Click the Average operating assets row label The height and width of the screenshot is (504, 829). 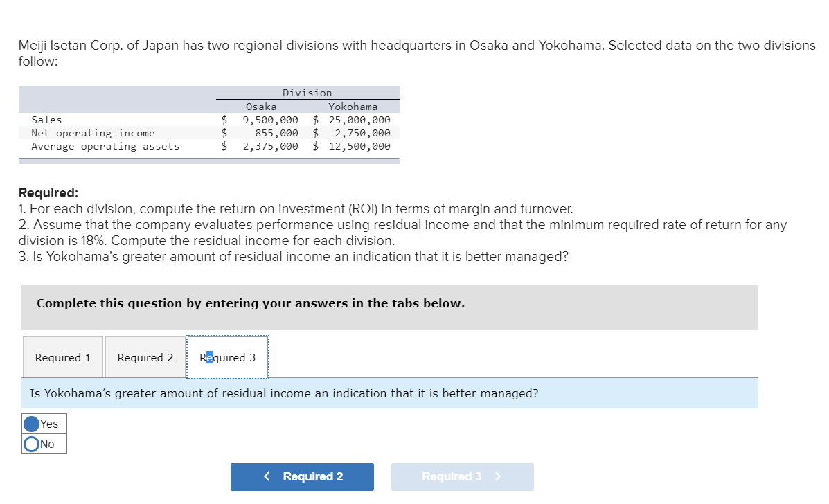tap(105, 146)
